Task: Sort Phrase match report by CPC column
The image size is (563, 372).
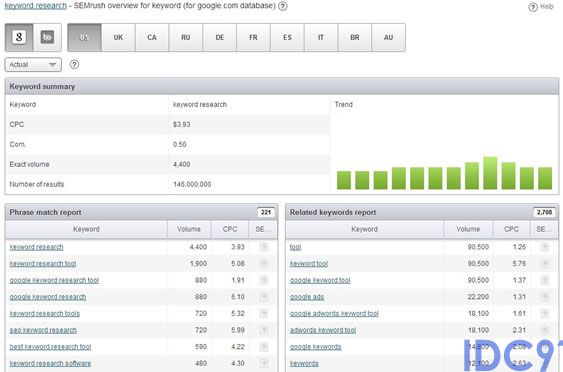Action: [230, 229]
